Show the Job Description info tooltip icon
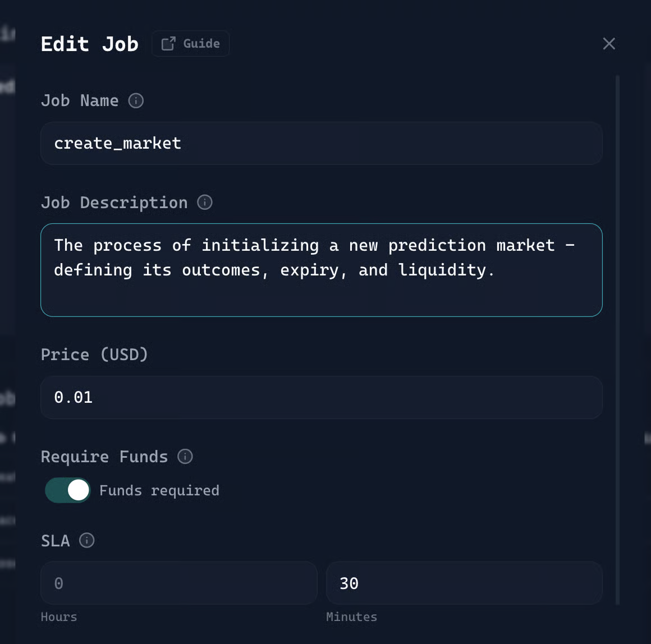 [x=205, y=203]
